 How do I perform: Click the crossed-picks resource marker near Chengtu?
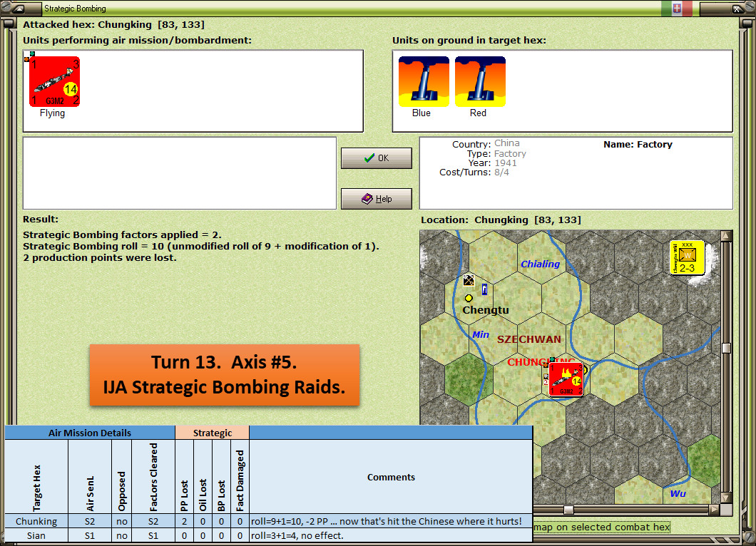[x=469, y=280]
